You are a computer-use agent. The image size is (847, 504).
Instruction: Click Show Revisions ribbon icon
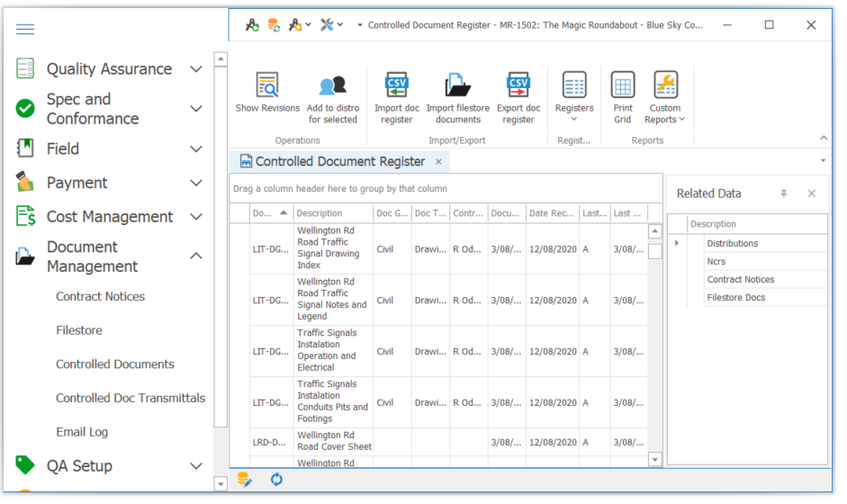[267, 85]
